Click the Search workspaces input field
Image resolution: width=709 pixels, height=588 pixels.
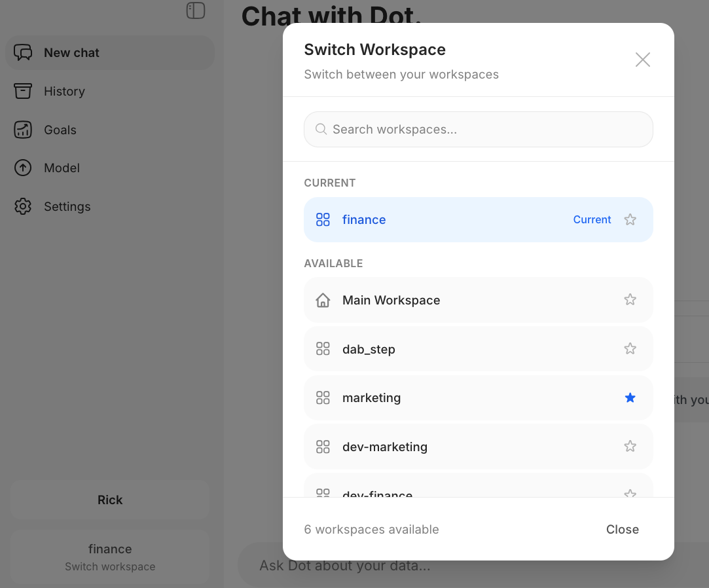tap(484, 130)
